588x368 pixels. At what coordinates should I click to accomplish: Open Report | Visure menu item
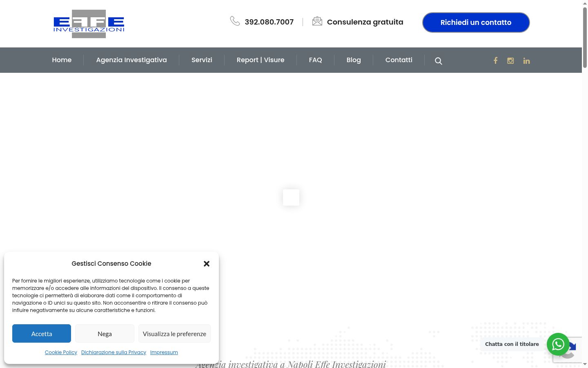coord(261,60)
